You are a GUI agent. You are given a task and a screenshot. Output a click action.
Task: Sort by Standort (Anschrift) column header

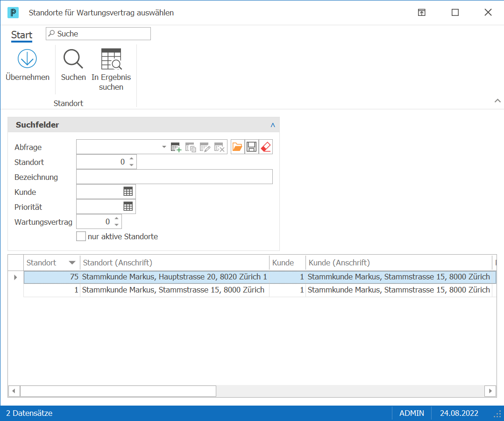pyautogui.click(x=175, y=263)
